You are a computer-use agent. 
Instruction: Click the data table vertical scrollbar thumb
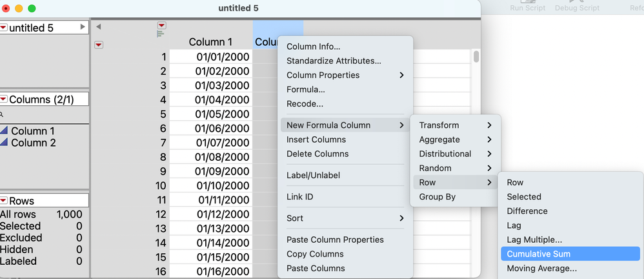tap(476, 56)
